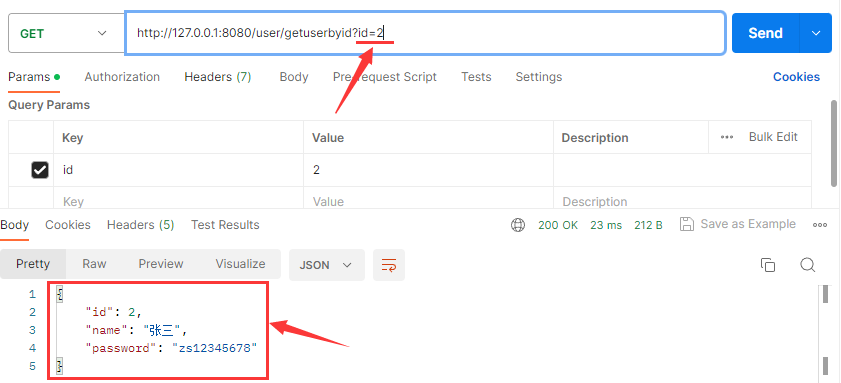Click the request URL input field
841x383 pixels.
(x=425, y=33)
